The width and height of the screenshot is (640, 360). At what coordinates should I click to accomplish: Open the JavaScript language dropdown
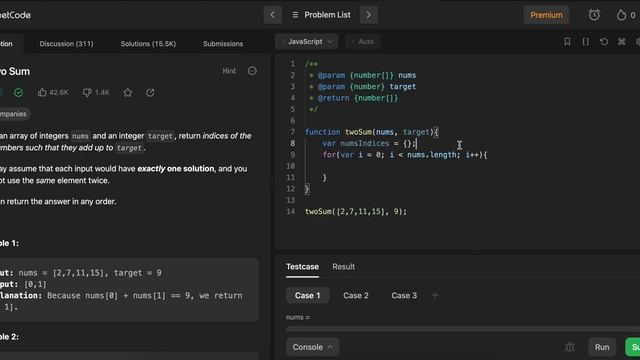click(x=307, y=42)
